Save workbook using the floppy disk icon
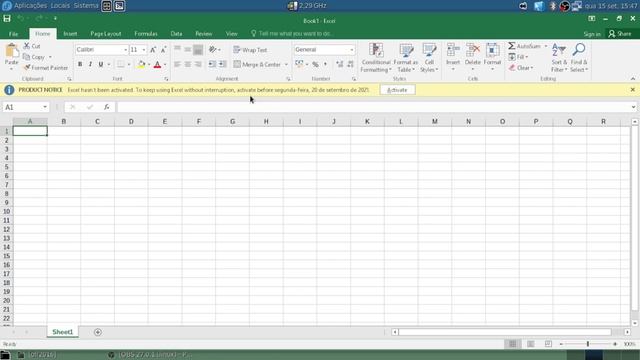The image size is (640, 360). 7,18
